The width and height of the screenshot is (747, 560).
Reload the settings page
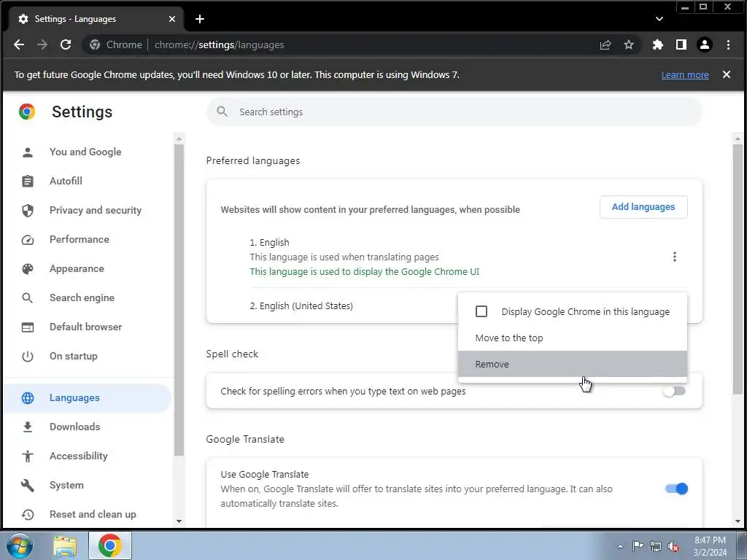coord(66,44)
